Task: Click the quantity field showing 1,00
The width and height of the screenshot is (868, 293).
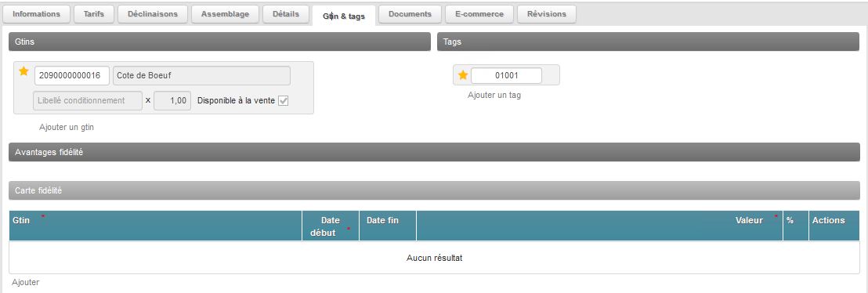Action: click(172, 101)
